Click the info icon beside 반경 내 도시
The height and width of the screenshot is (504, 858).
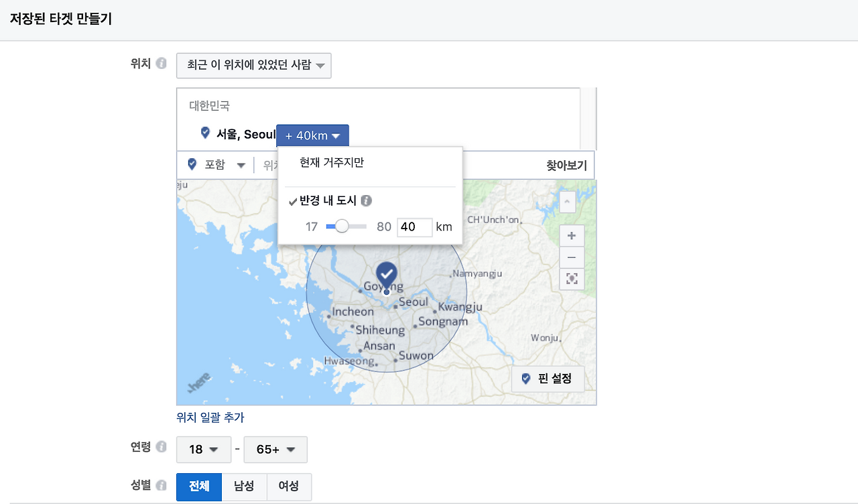(x=366, y=200)
